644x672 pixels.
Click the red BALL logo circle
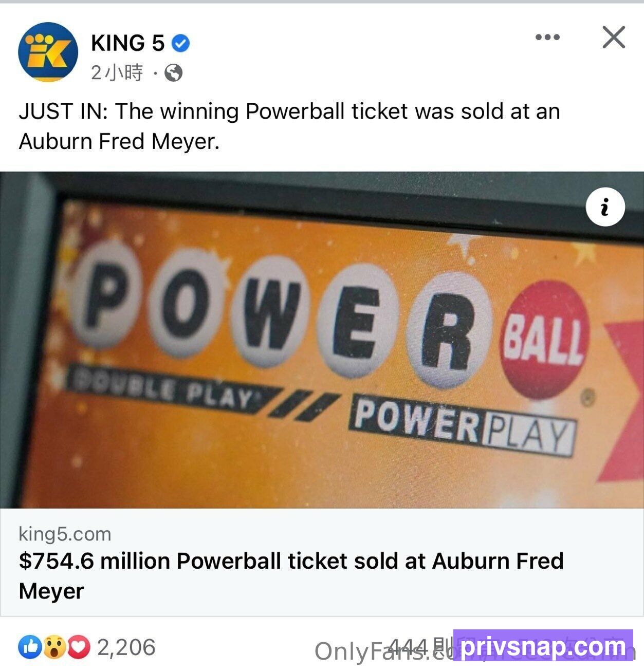tap(544, 340)
